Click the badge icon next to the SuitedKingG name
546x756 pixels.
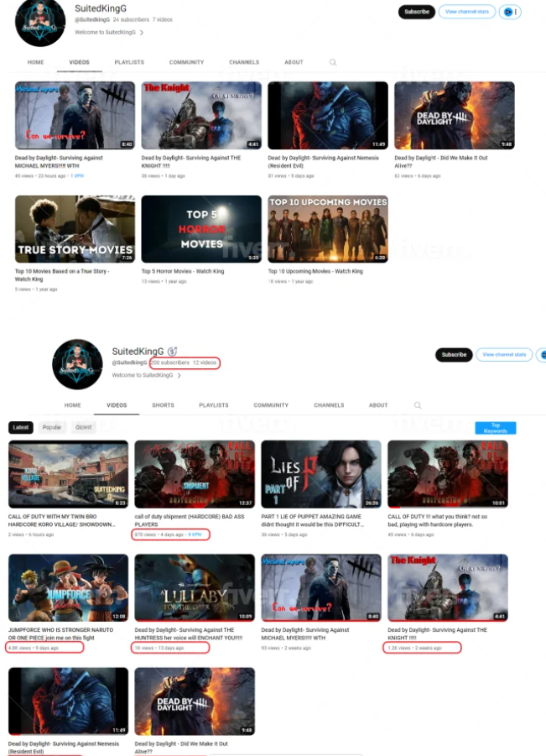pyautogui.click(x=173, y=352)
